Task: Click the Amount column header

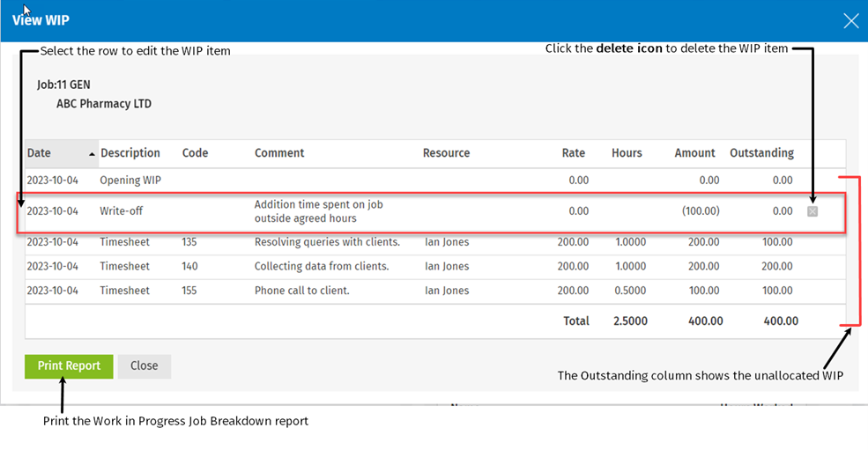Action: coord(694,153)
